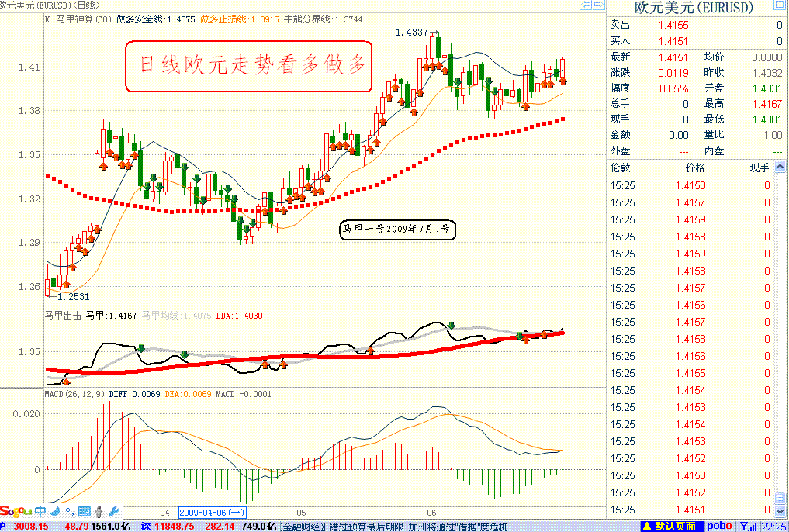
Task: Click the Shanghai index change 48.79
Action: point(75,527)
